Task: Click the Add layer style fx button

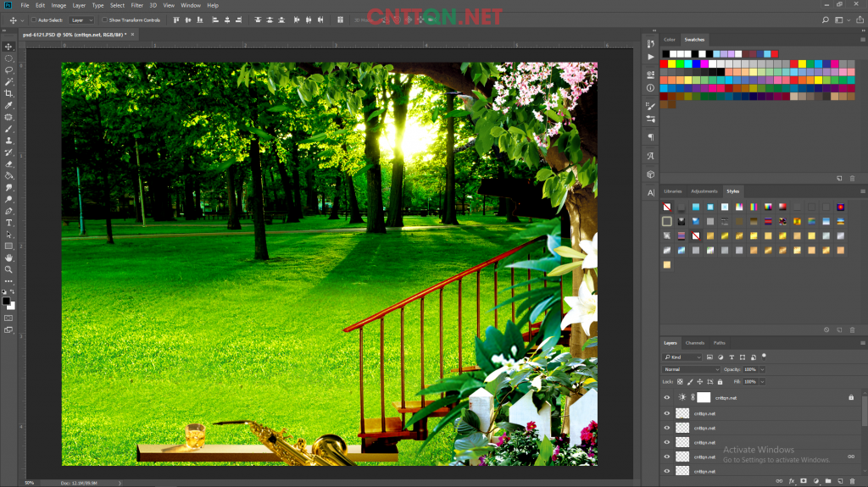Action: click(792, 481)
